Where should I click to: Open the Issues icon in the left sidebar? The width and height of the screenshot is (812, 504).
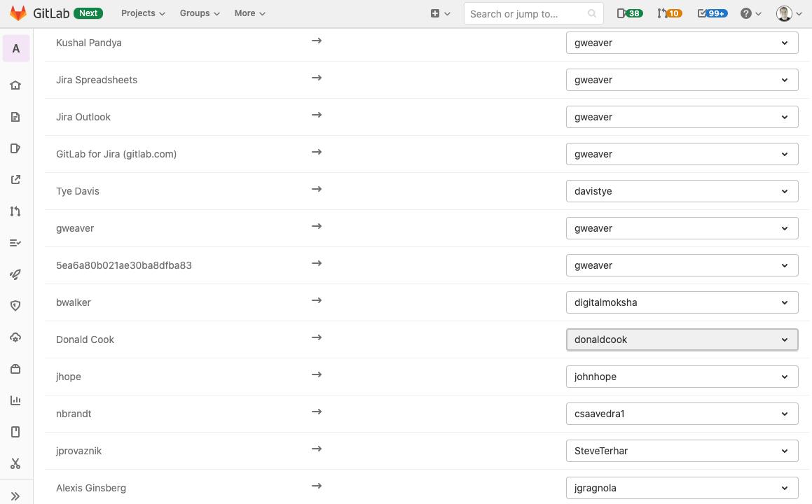[x=15, y=148]
